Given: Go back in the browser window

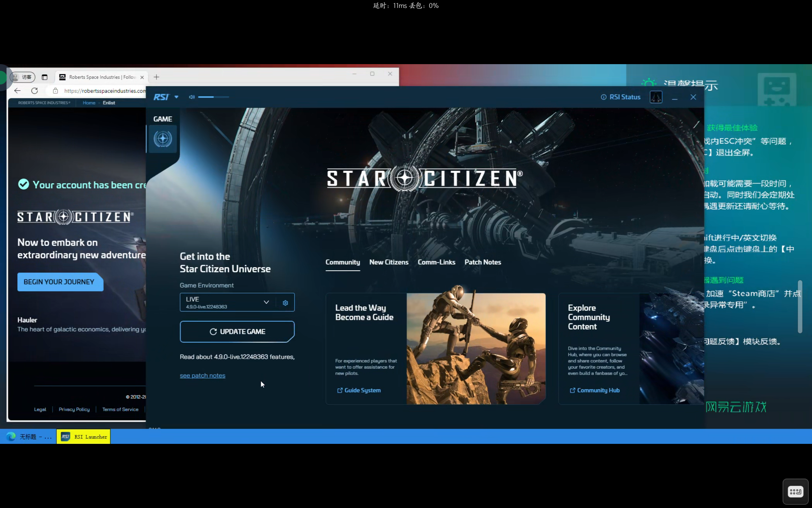Looking at the screenshot, I should coord(17,91).
